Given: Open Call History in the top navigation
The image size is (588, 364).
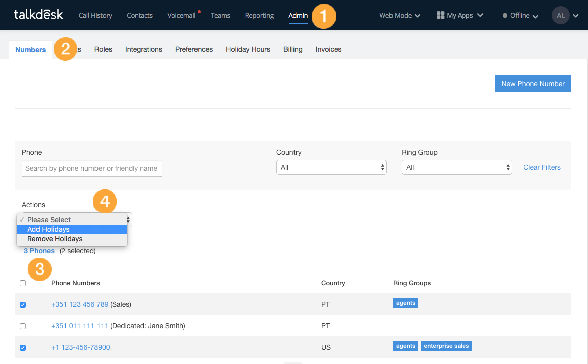Looking at the screenshot, I should (95, 16).
